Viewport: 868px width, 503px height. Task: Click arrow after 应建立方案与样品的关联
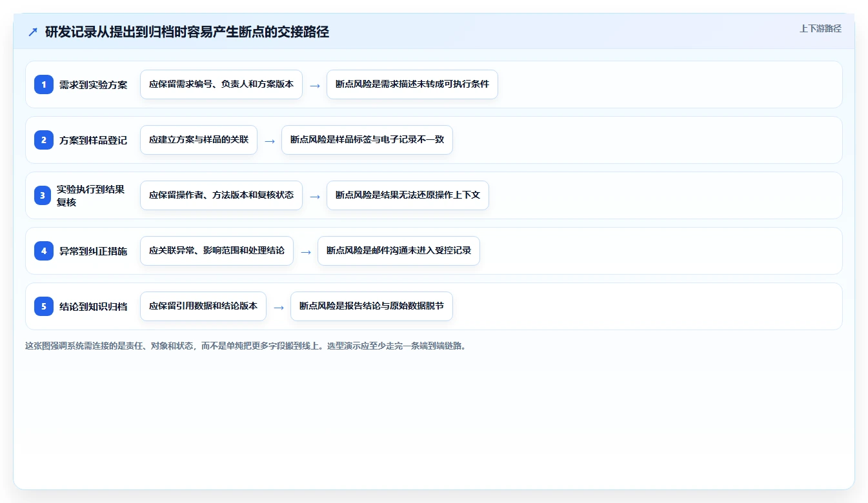[270, 141]
